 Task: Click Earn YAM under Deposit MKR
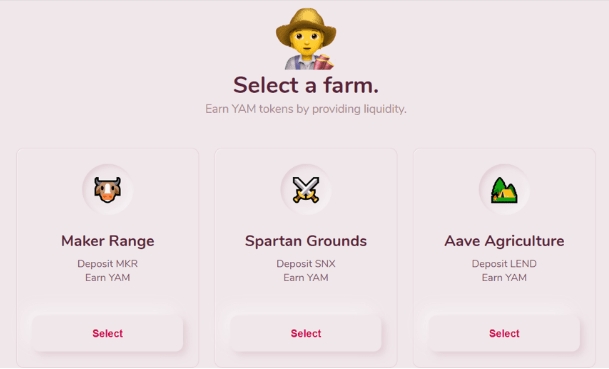click(x=108, y=278)
